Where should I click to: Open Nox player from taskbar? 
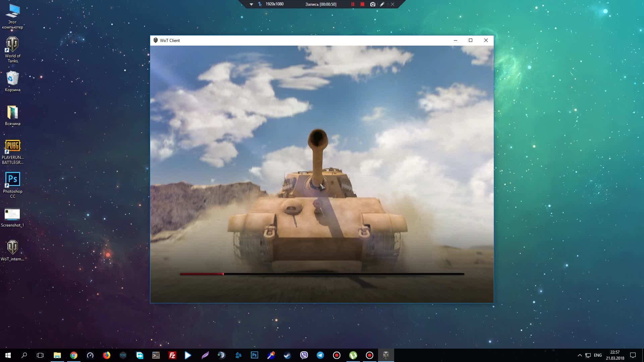click(123, 355)
